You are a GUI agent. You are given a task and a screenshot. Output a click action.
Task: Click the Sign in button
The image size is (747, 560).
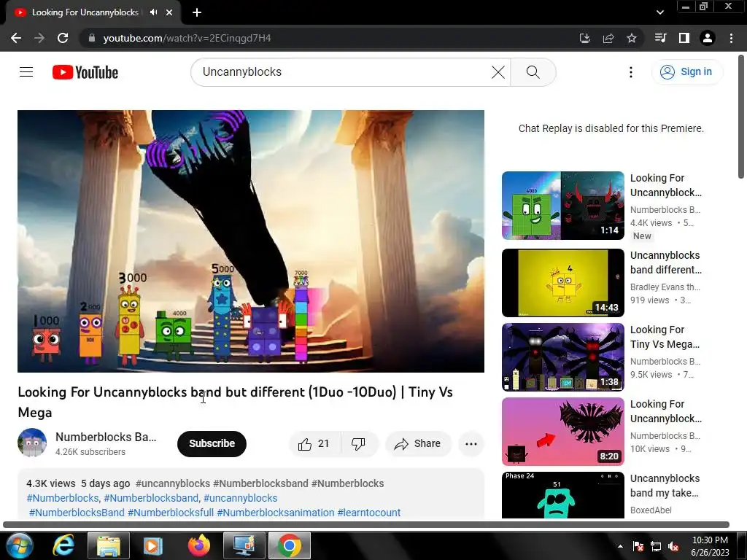tap(687, 72)
